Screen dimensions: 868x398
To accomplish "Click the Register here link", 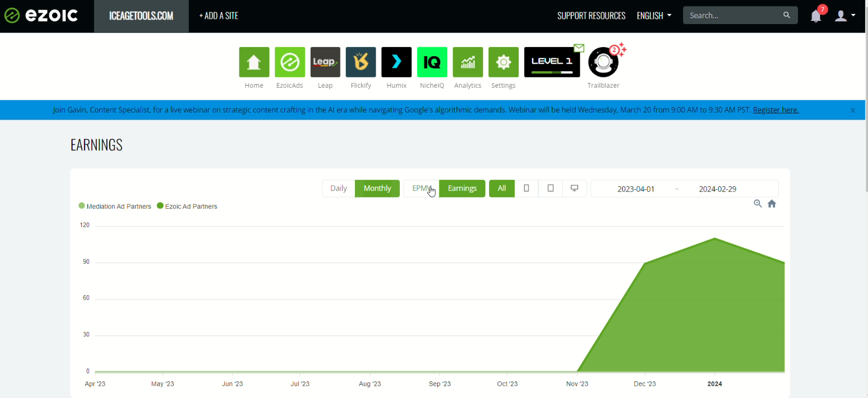I will point(776,110).
